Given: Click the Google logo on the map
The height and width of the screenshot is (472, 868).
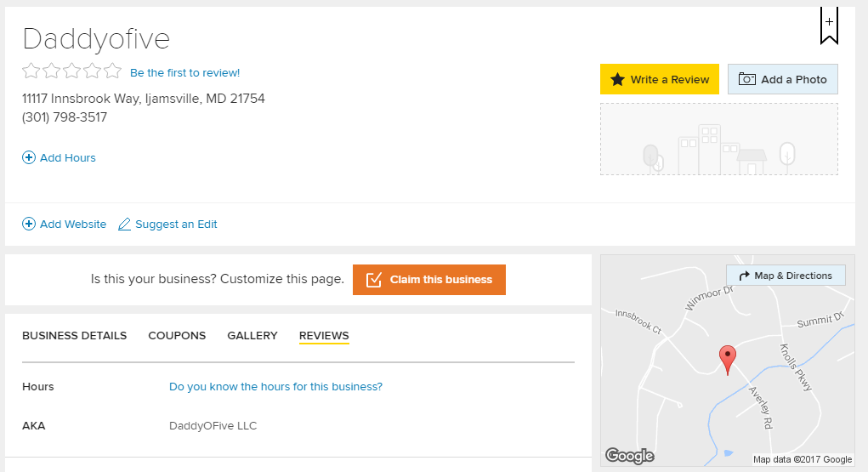Looking at the screenshot, I should 630,455.
